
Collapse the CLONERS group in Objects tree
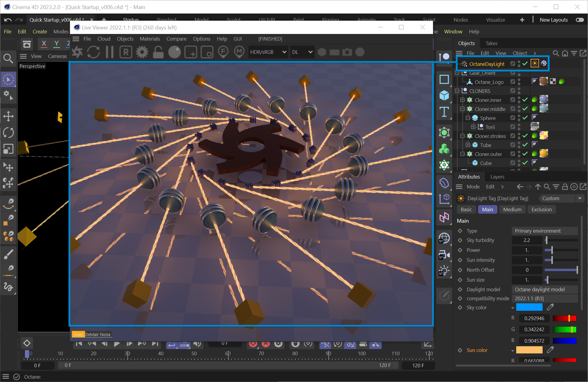pyautogui.click(x=457, y=91)
